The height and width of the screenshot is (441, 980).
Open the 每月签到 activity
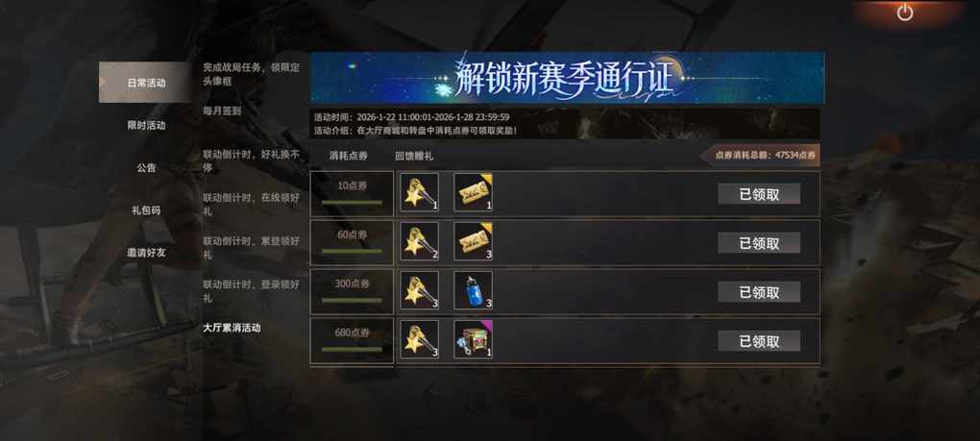click(222, 110)
